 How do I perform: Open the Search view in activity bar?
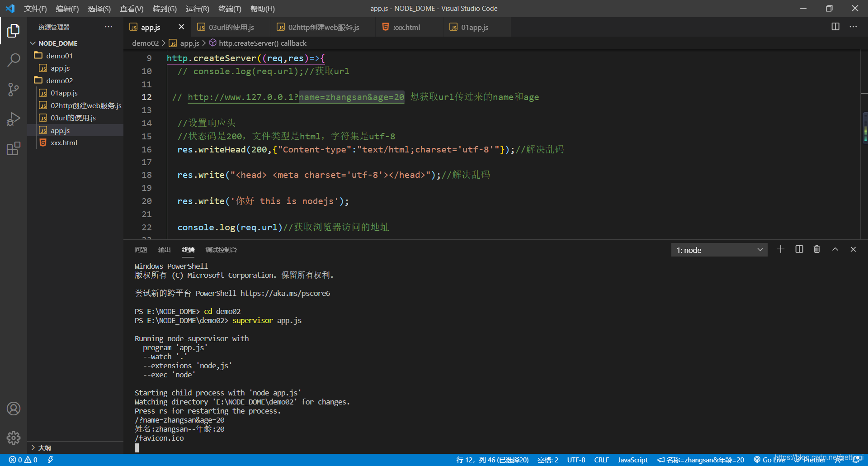(14, 60)
